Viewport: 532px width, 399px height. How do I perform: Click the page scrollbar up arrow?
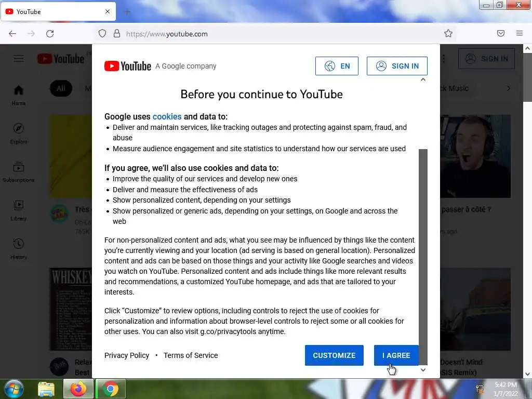(528, 48)
